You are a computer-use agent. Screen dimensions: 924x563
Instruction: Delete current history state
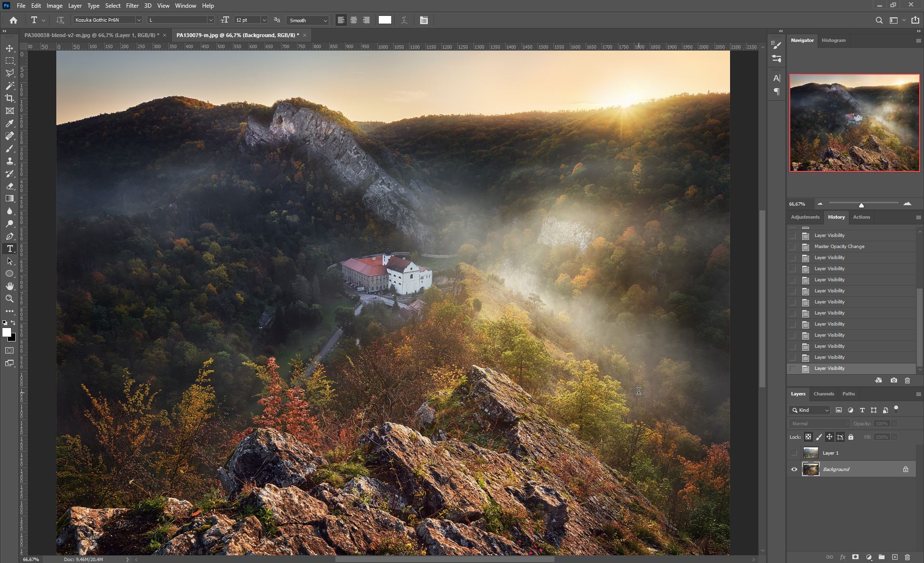coord(907,380)
